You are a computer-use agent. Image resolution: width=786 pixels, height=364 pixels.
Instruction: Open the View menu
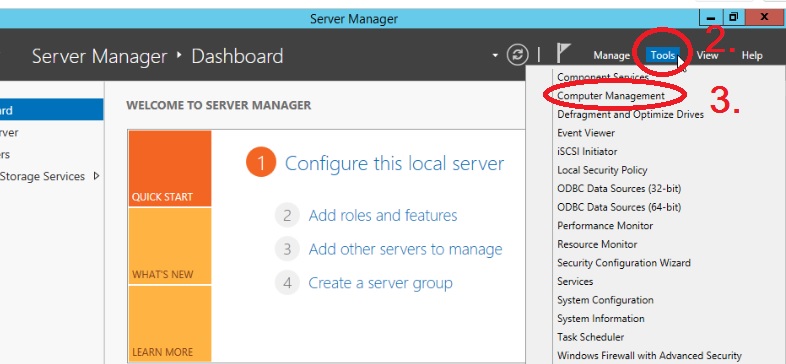click(x=707, y=56)
